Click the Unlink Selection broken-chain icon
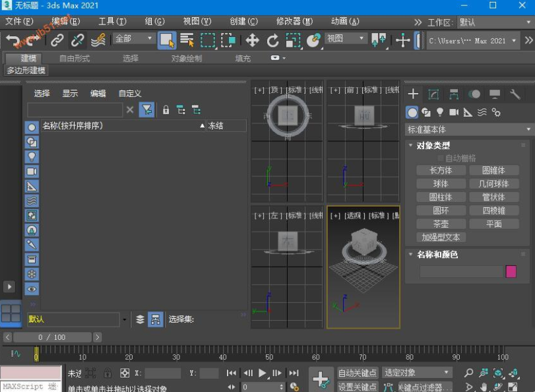 (77, 41)
